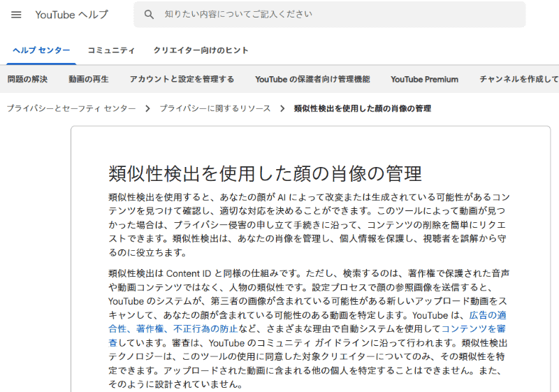Open the YouTube Premium category
Image resolution: width=559 pixels, height=392 pixels.
[424, 79]
